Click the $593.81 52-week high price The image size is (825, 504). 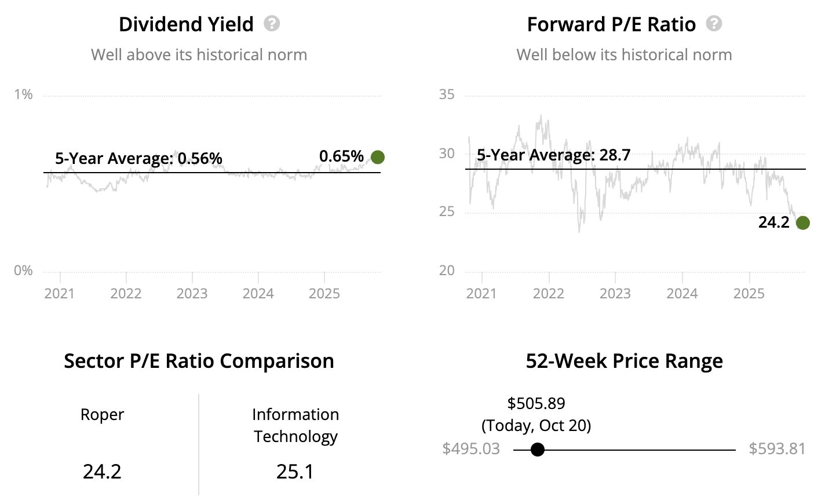(x=777, y=449)
